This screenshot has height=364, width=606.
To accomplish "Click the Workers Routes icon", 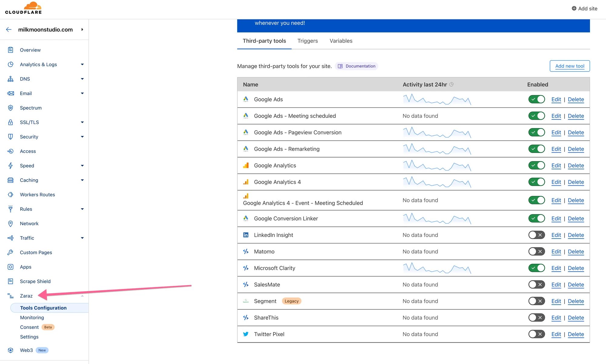I will click(10, 194).
